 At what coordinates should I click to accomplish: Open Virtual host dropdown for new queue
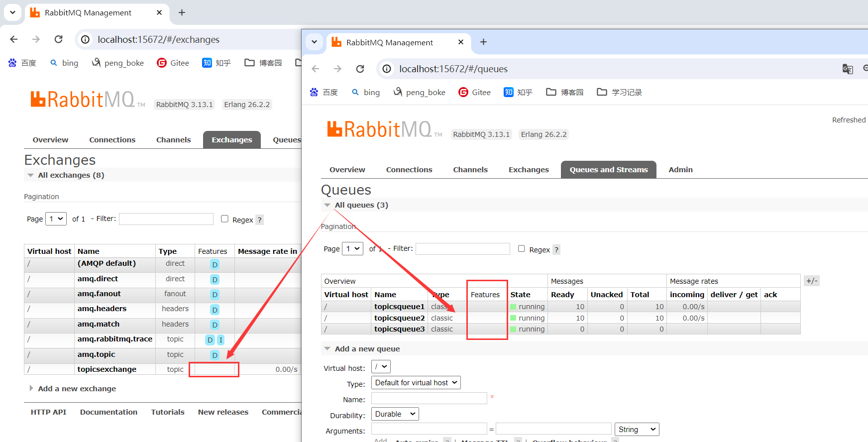point(381,367)
